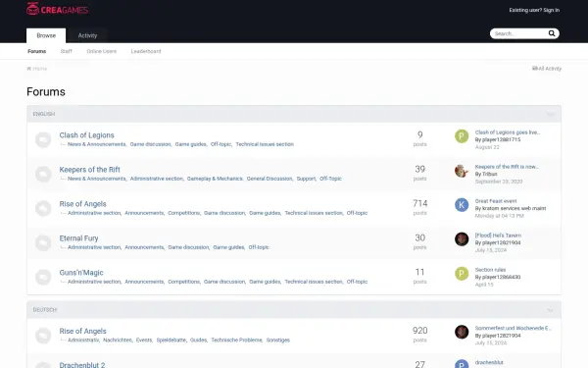The image size is (588, 368).
Task: Open Clash of Legions Game guides subforum
Action: coord(190,144)
